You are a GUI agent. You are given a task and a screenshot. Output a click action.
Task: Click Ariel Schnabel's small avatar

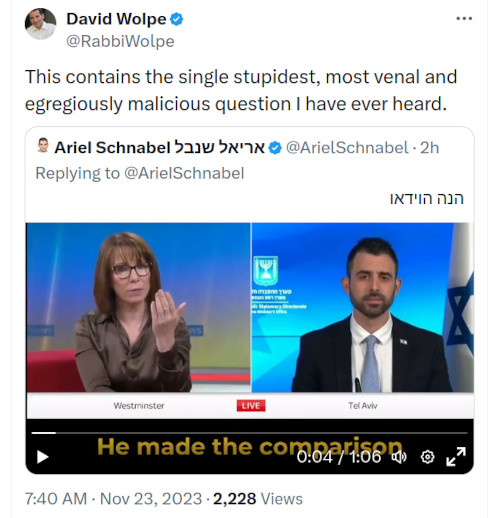(43, 145)
